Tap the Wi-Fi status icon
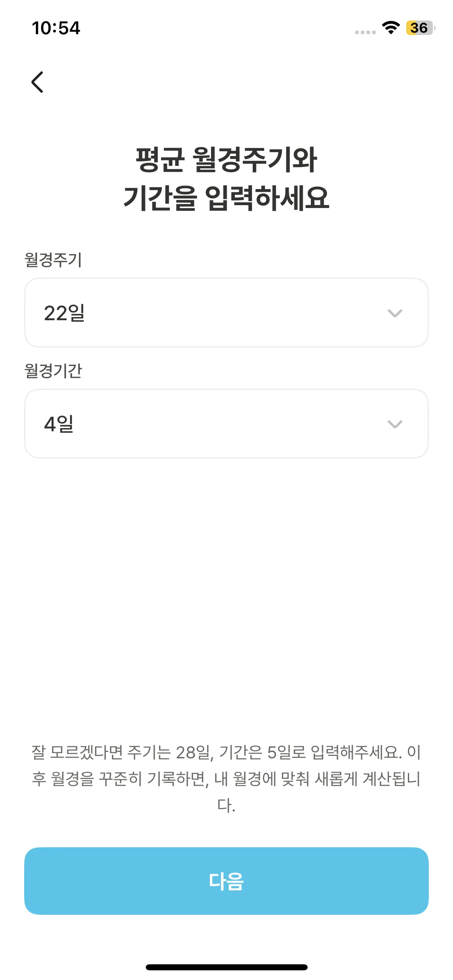 tap(391, 28)
